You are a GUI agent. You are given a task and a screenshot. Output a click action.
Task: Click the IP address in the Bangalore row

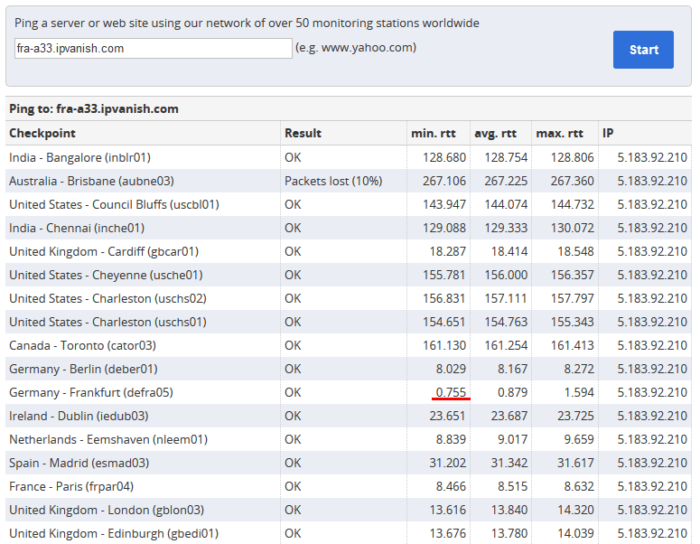(x=652, y=158)
